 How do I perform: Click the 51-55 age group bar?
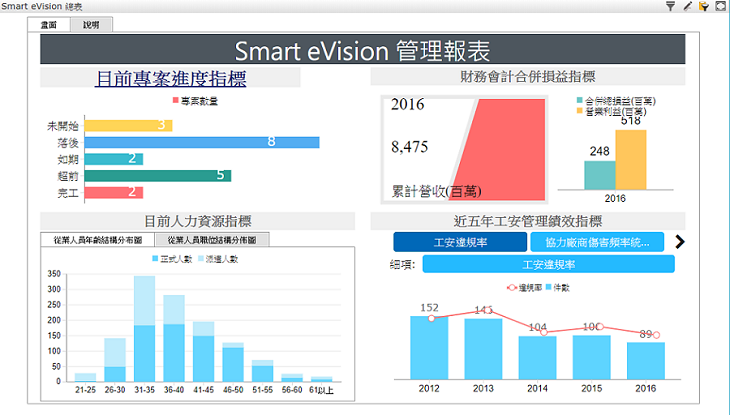(263, 371)
